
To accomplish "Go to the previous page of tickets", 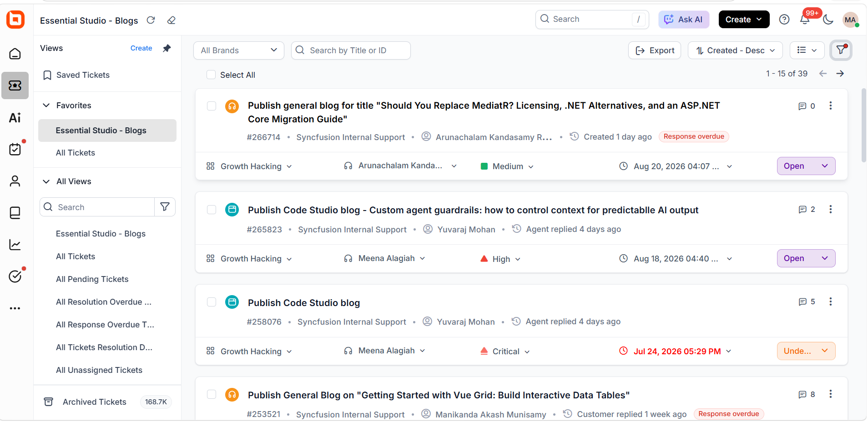I will click(x=823, y=74).
